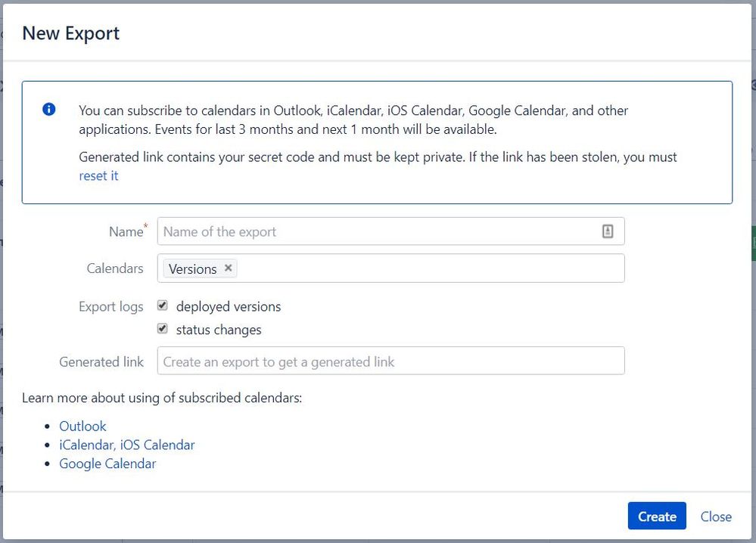Uncheck the deployed versions checkbox

[x=163, y=306]
